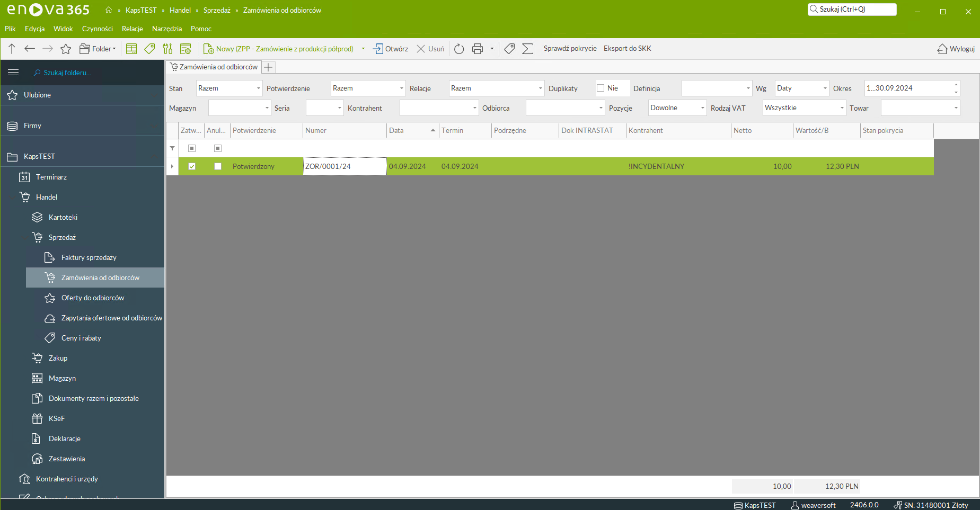Screen dimensions: 980x510
Task: Click the green table view icon
Action: tap(131, 49)
